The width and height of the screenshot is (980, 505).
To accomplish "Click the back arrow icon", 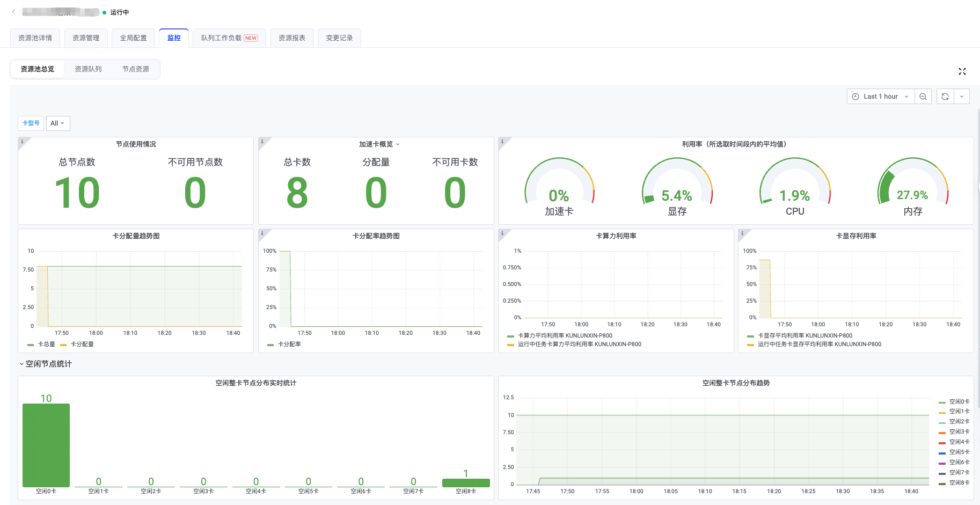I will (13, 12).
